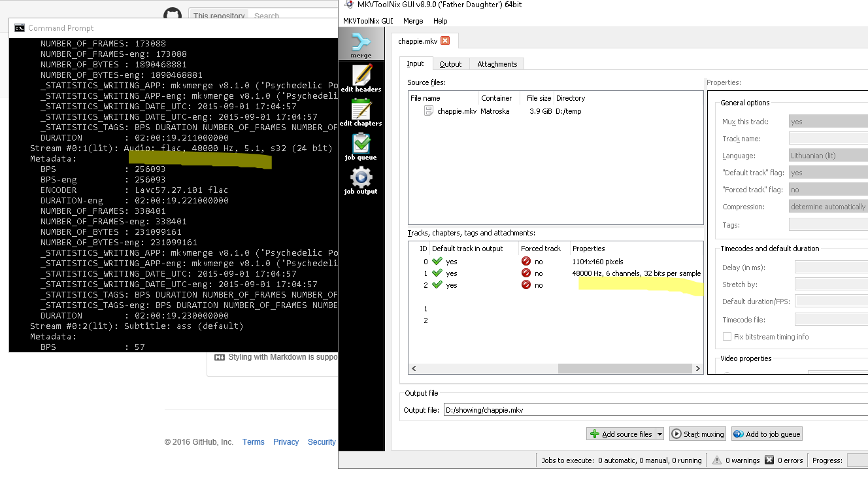Click the errors icon in status bar
The height and width of the screenshot is (482, 868).
click(769, 460)
